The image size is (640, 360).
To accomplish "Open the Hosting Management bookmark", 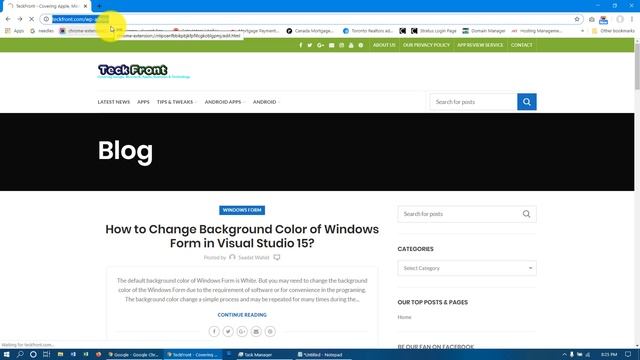I will click(537, 31).
